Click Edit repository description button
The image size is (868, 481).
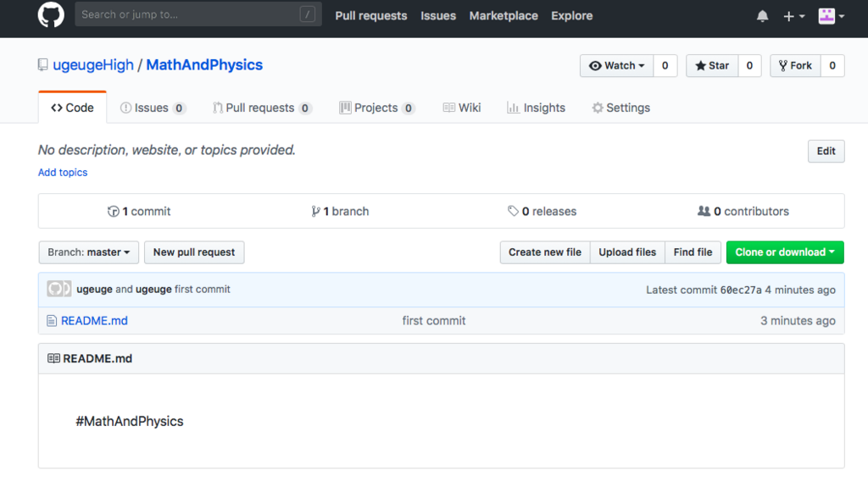coord(826,151)
